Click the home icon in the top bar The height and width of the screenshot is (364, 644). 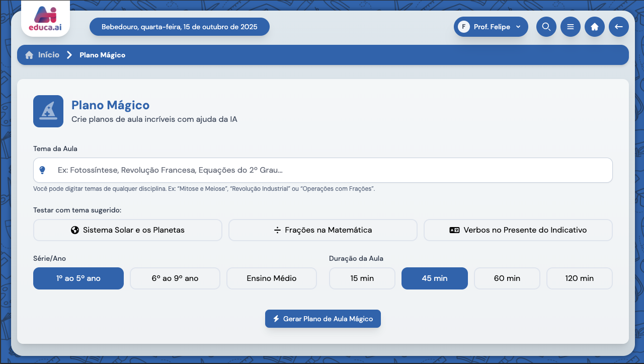click(595, 27)
